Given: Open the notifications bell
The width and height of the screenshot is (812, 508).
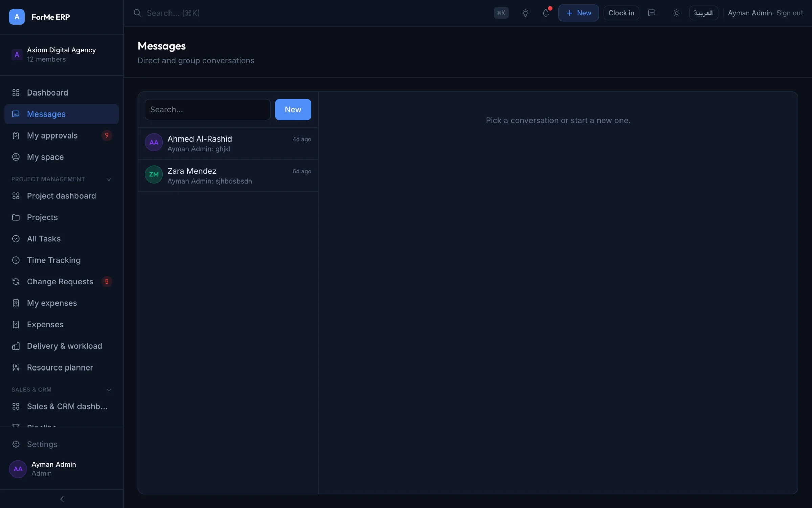Looking at the screenshot, I should pos(546,13).
